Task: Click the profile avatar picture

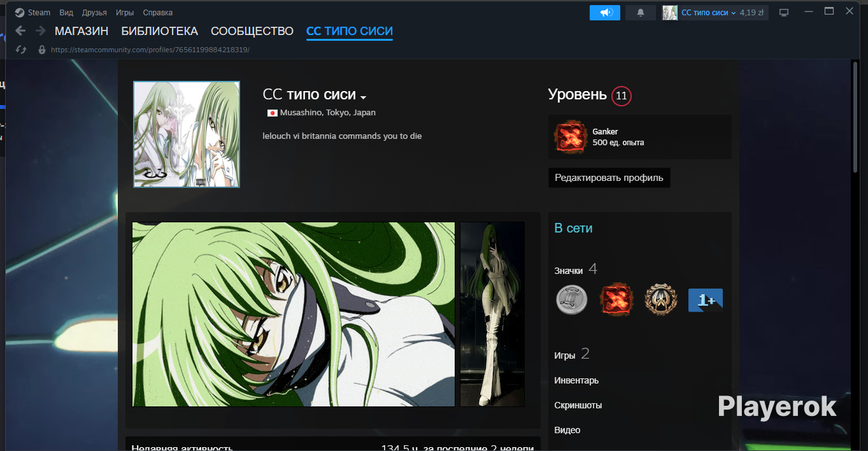Action: point(187,134)
